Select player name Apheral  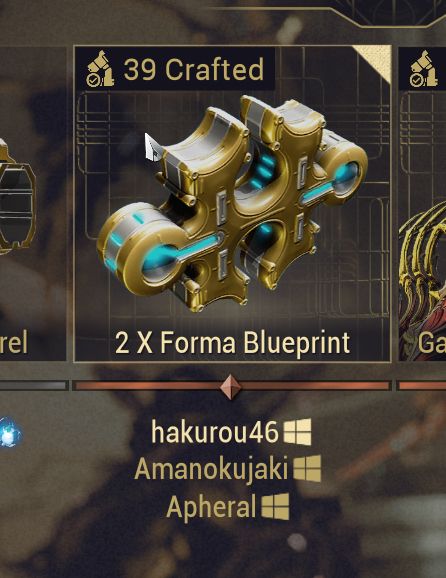[211, 507]
